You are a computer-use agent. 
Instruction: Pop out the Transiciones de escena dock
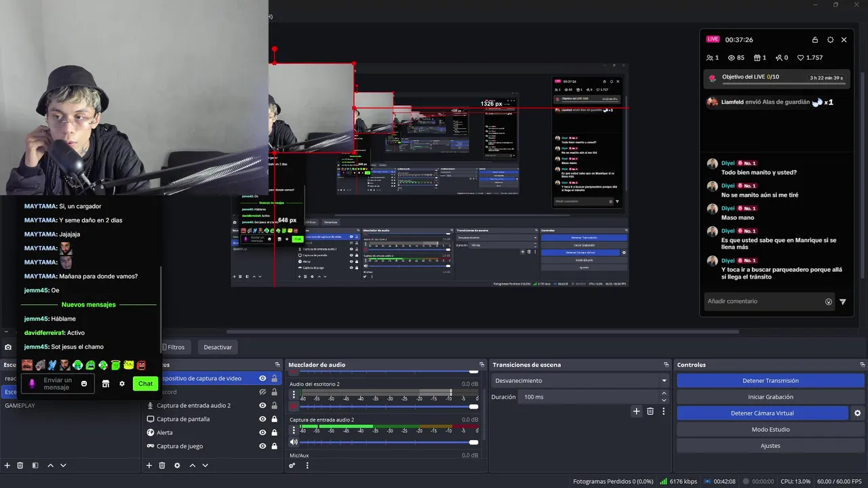coord(667,365)
